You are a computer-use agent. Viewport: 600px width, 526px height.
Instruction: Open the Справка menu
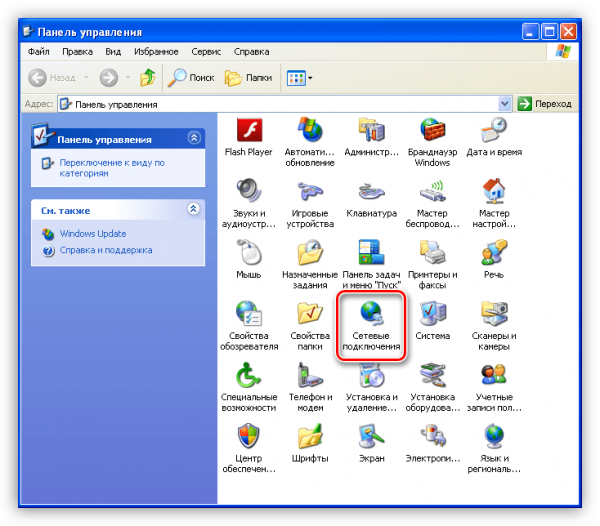pyautogui.click(x=251, y=52)
